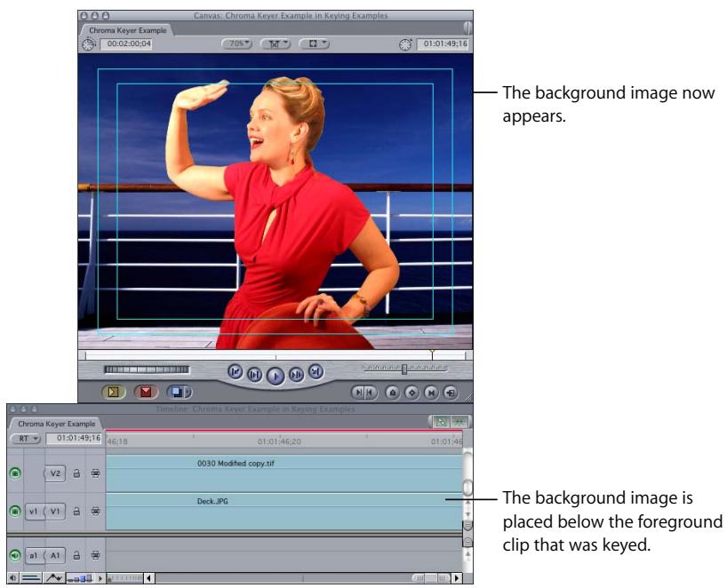Click the Timeline left scroll arrow

tap(149, 578)
